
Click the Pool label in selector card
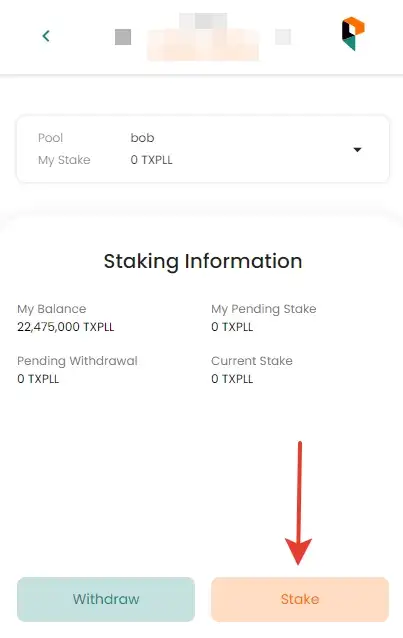[x=50, y=138]
